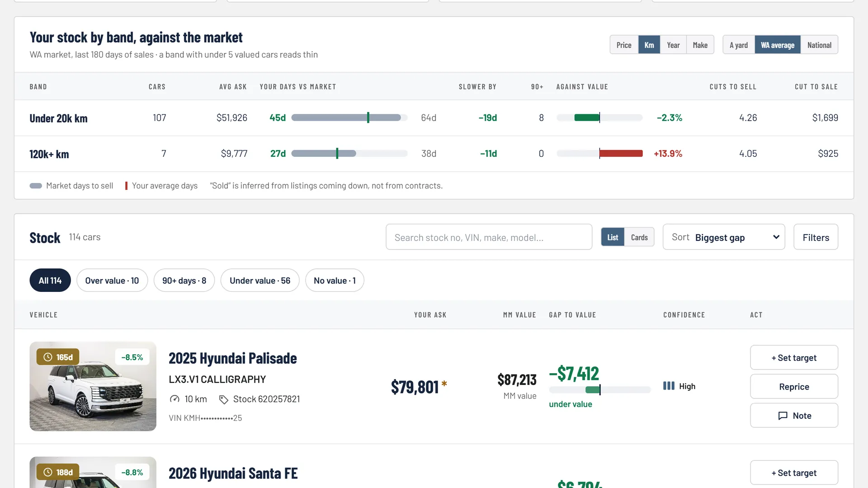Select the 120k+ km band row
Viewport: 868px width, 488px height.
434,154
